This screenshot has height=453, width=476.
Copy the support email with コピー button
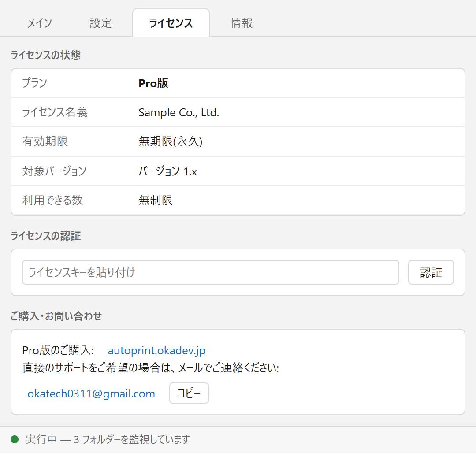click(x=189, y=393)
